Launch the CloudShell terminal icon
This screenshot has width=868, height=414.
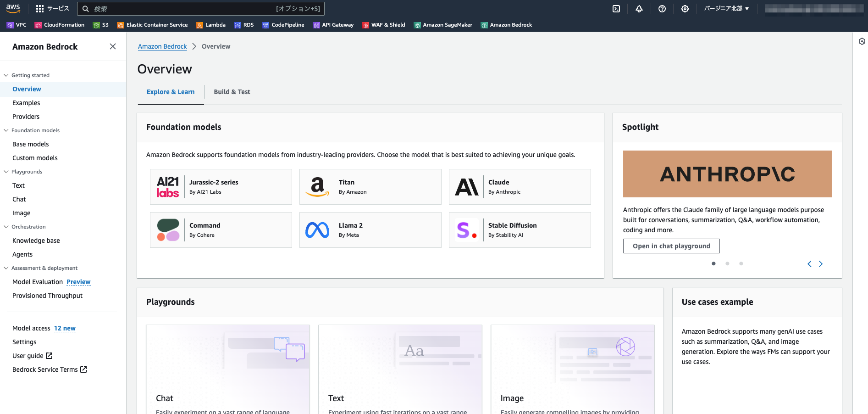tap(616, 9)
